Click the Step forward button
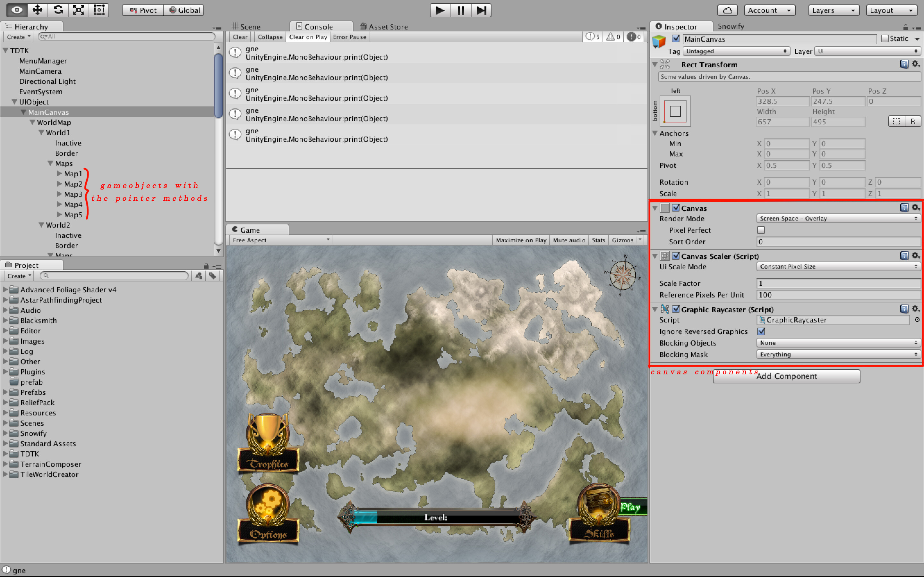 click(481, 10)
